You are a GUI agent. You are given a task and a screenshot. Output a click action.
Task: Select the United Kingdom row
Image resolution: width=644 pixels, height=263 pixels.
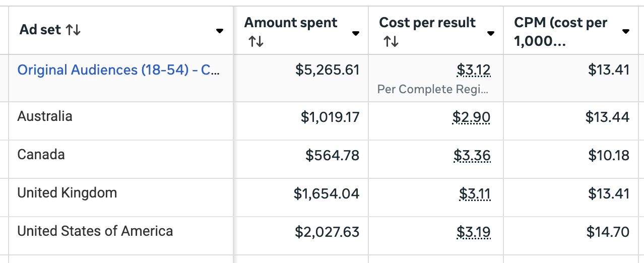[67, 193]
